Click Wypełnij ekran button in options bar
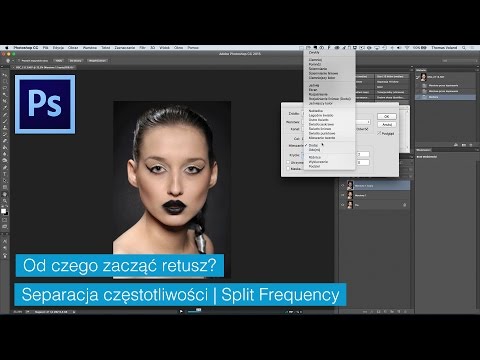480x360 pixels. tap(97, 61)
